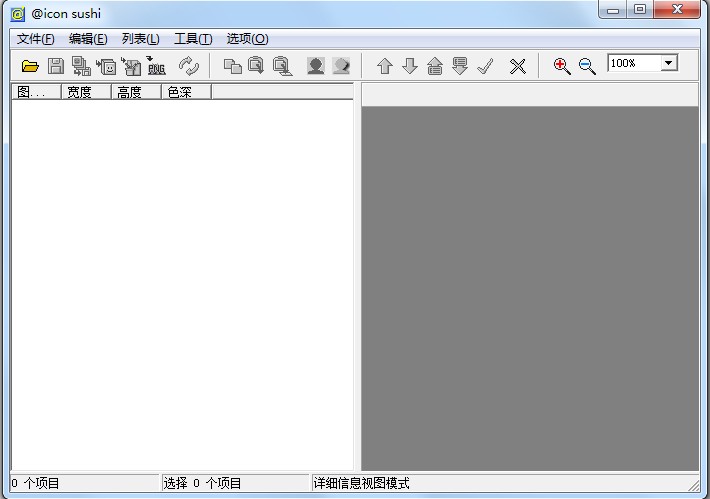Click the export image toolbar icon
This screenshot has height=499, width=710.
131,67
